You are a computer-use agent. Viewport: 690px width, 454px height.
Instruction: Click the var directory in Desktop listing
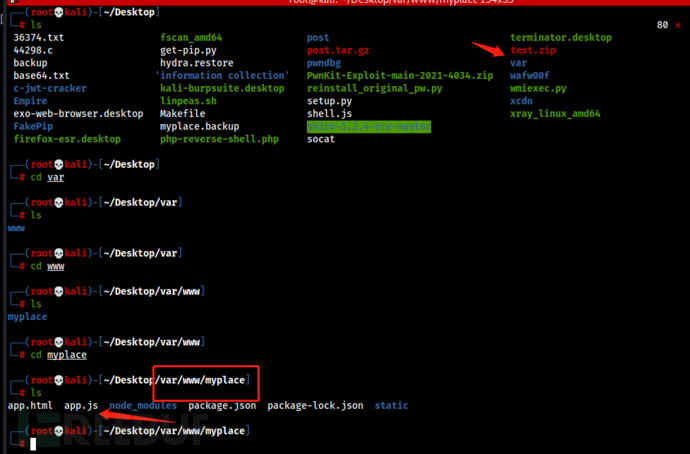point(518,63)
